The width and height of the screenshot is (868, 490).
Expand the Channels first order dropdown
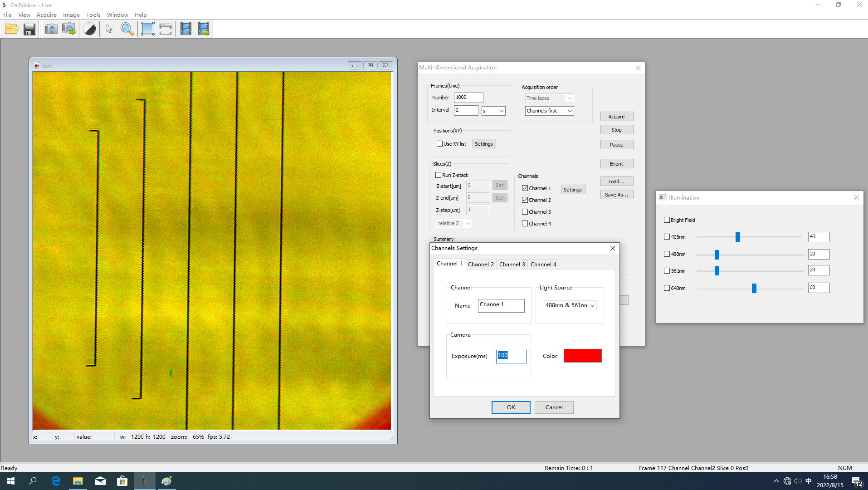pyautogui.click(x=549, y=111)
